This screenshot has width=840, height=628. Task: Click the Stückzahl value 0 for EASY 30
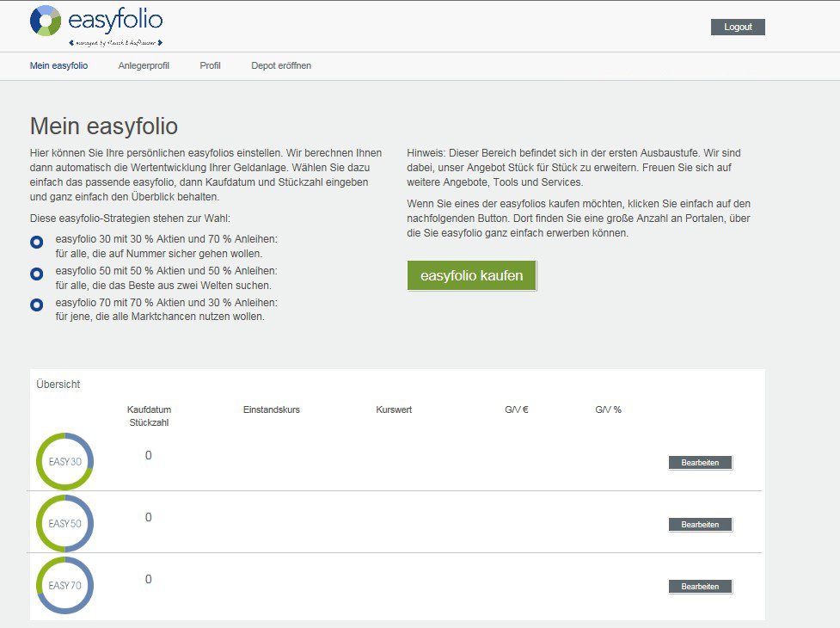click(x=149, y=455)
